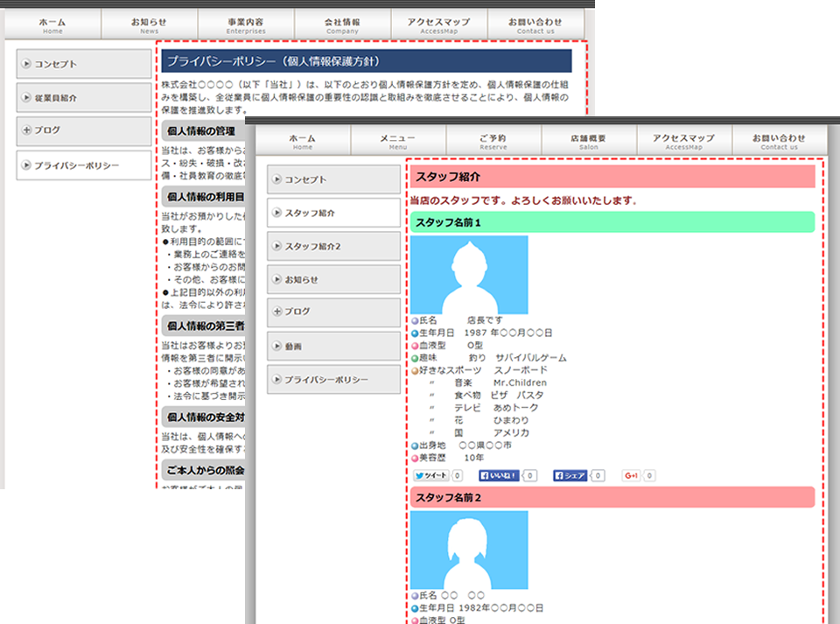This screenshot has width=840, height=624.
Task: Open お知らせ in the staff page sidebar
Action: point(333,279)
